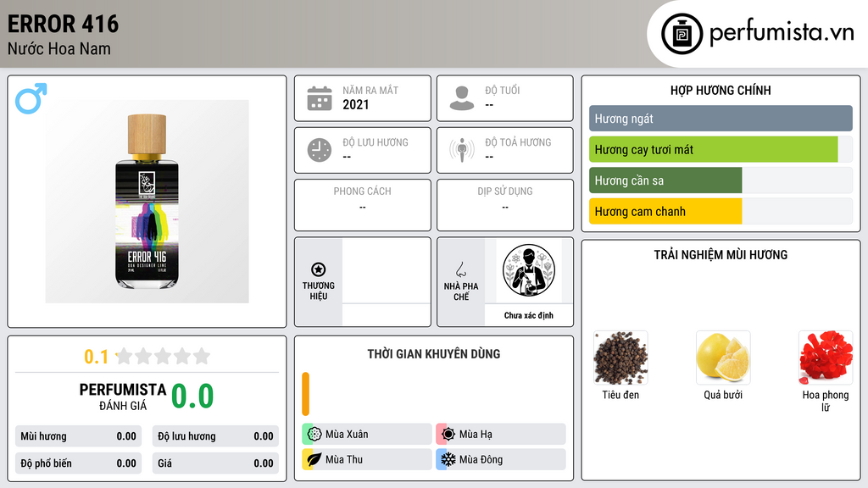Viewport: 868px width, 488px height.
Task: Click the star badge icon above Thương hiệu
Action: [x=319, y=269]
